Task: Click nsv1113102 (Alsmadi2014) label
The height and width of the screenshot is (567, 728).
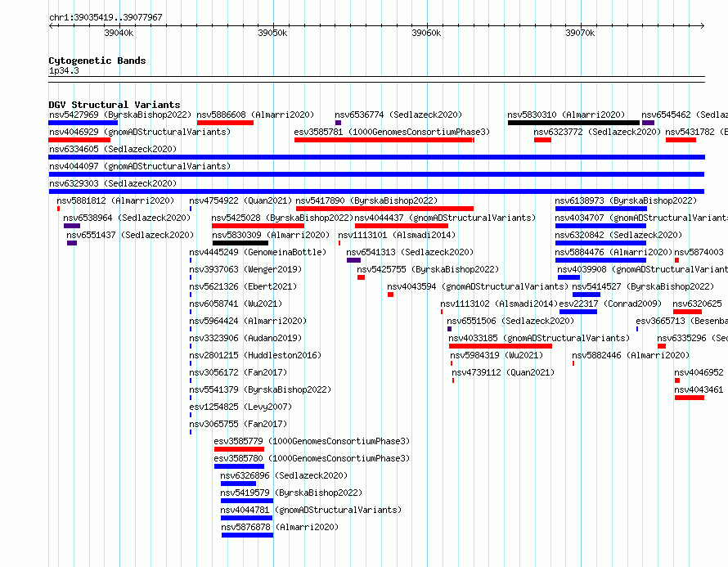Action: pyautogui.click(x=499, y=304)
